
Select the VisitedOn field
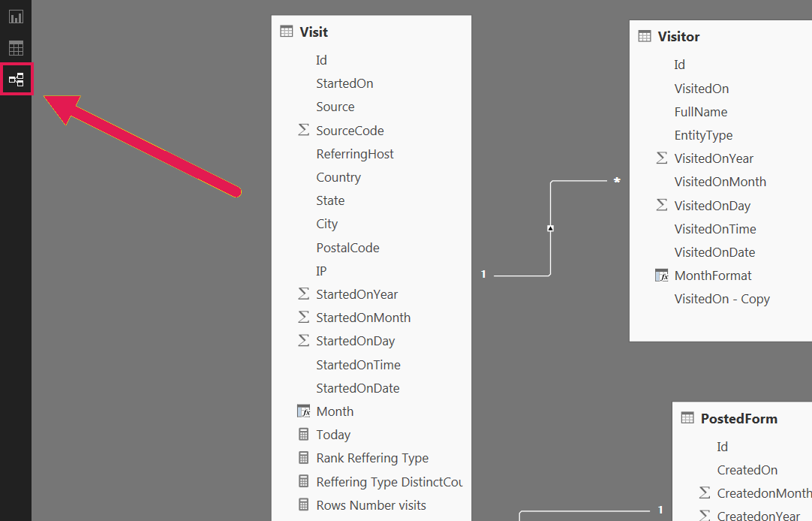point(701,89)
